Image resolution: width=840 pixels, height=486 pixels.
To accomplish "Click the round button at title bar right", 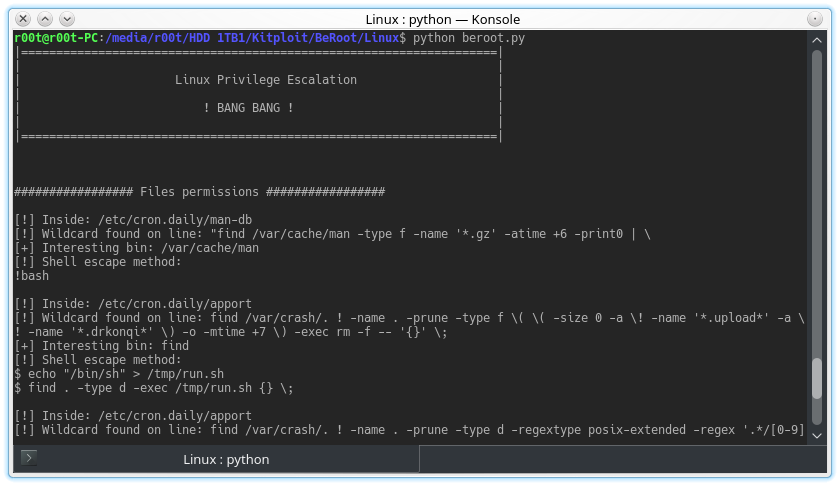I will tap(814, 19).
